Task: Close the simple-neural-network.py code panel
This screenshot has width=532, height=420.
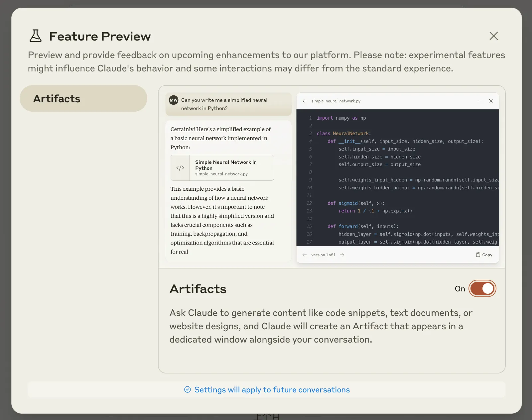Action: [x=491, y=101]
